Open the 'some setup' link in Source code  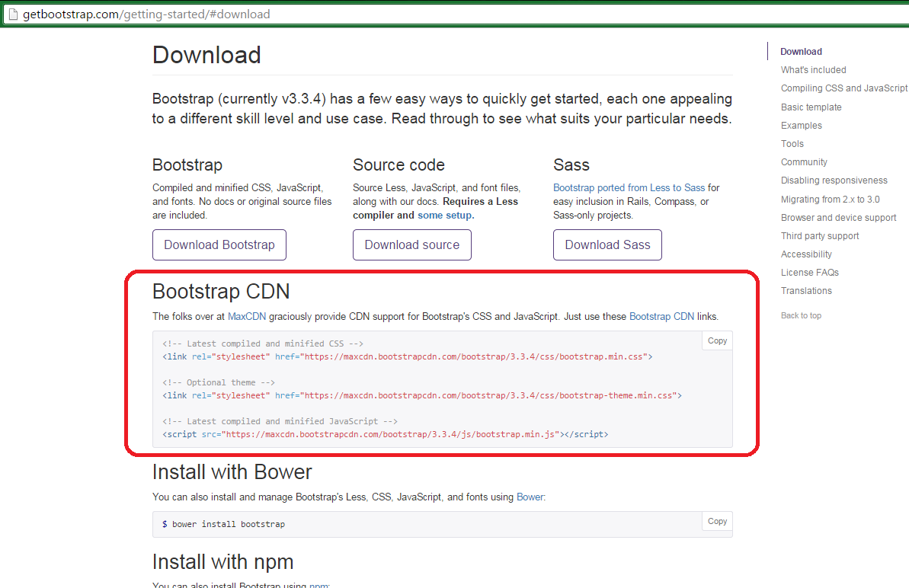click(444, 215)
